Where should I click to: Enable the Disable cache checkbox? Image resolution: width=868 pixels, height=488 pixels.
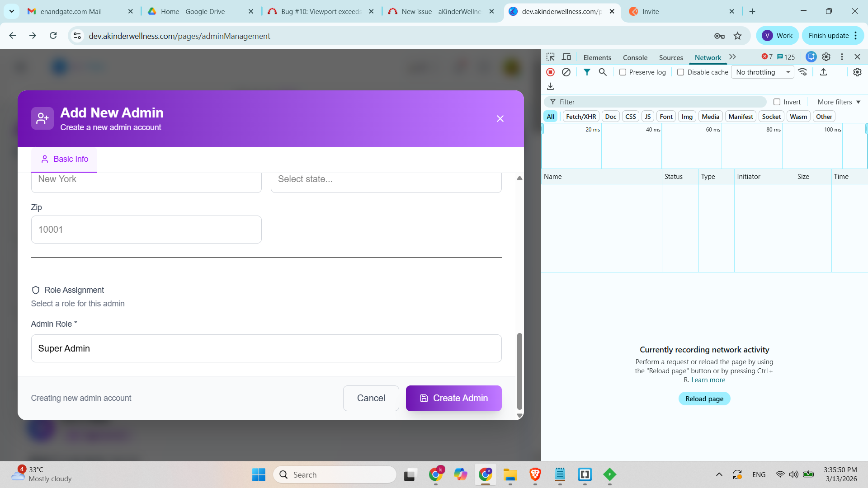tap(680, 72)
